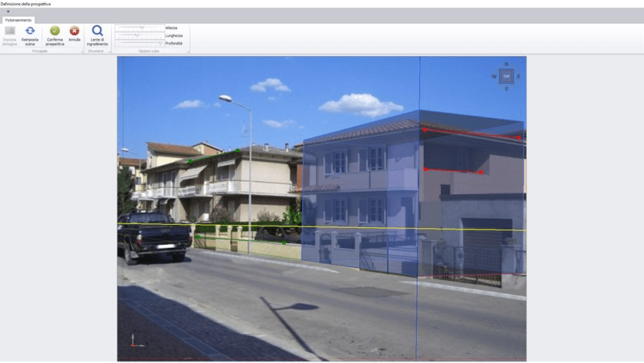Click the Profondità slider track
Viewport: 644px width, 363px height.
(140, 43)
